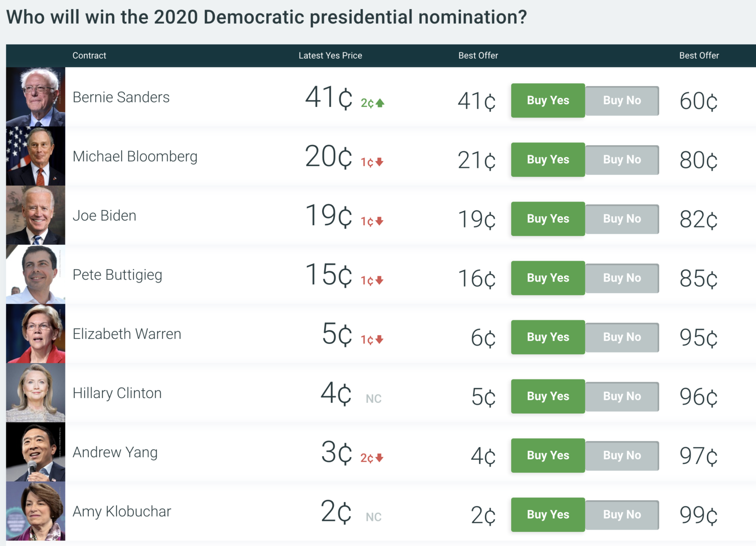The width and height of the screenshot is (756, 546).
Task: Click the Joe Biden contract name
Action: pos(104,216)
